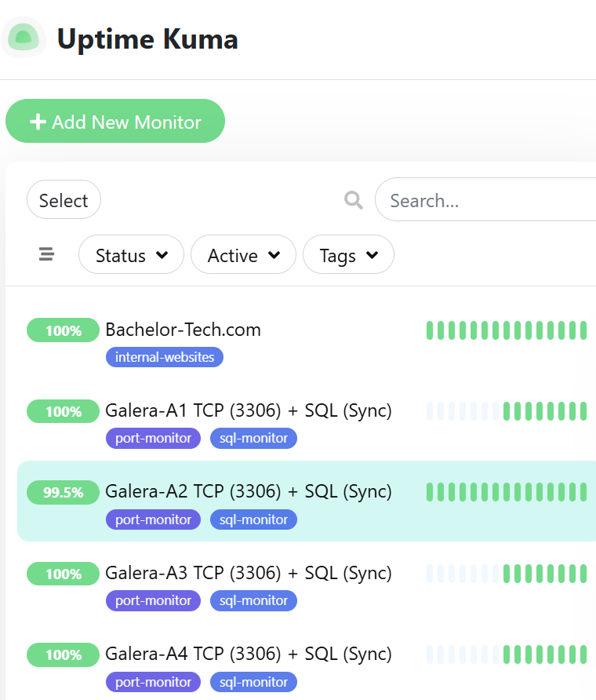
Task: Click the Uptime Kuma logo icon
Action: click(x=24, y=37)
